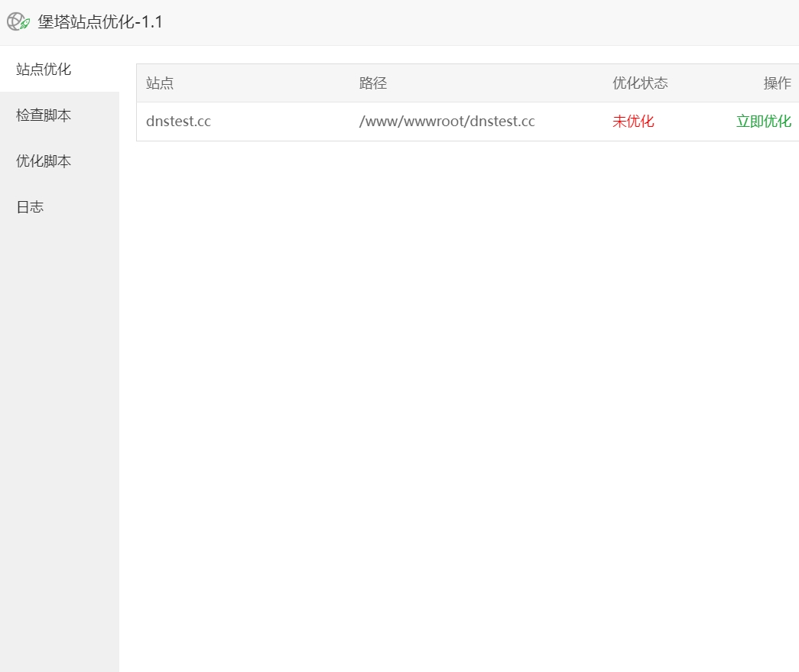Click the 路径 column header
The width and height of the screenshot is (799, 672).
[x=373, y=83]
